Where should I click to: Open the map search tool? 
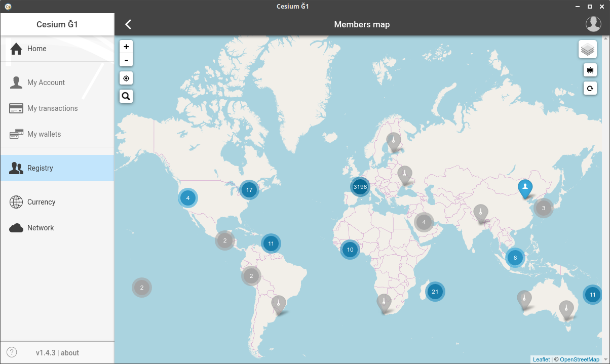126,96
